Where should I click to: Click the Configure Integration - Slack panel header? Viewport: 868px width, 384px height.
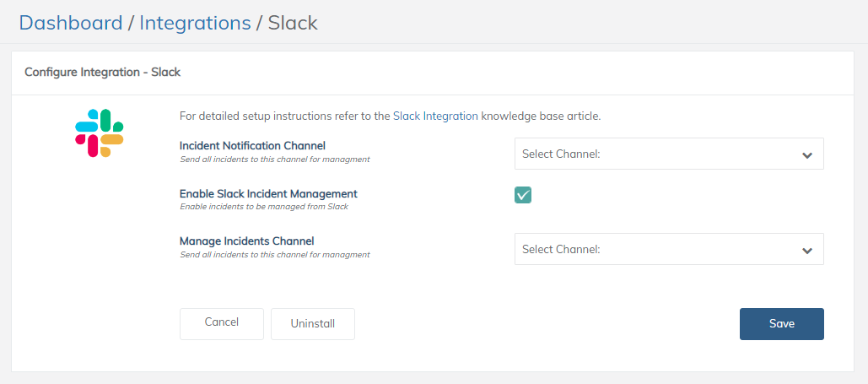(103, 73)
